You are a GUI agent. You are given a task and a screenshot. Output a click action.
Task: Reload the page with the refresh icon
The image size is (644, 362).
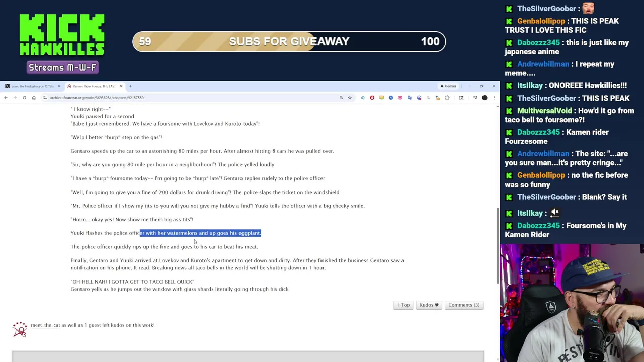coord(24,98)
